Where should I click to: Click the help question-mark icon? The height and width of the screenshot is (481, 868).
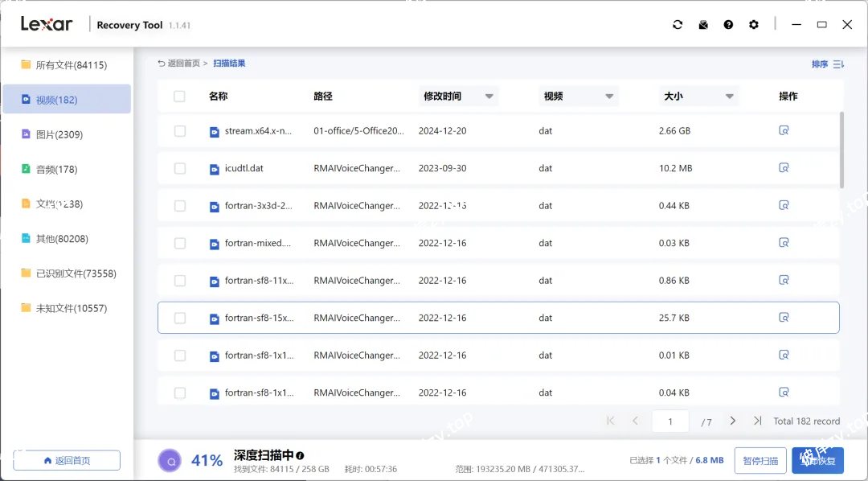click(728, 24)
